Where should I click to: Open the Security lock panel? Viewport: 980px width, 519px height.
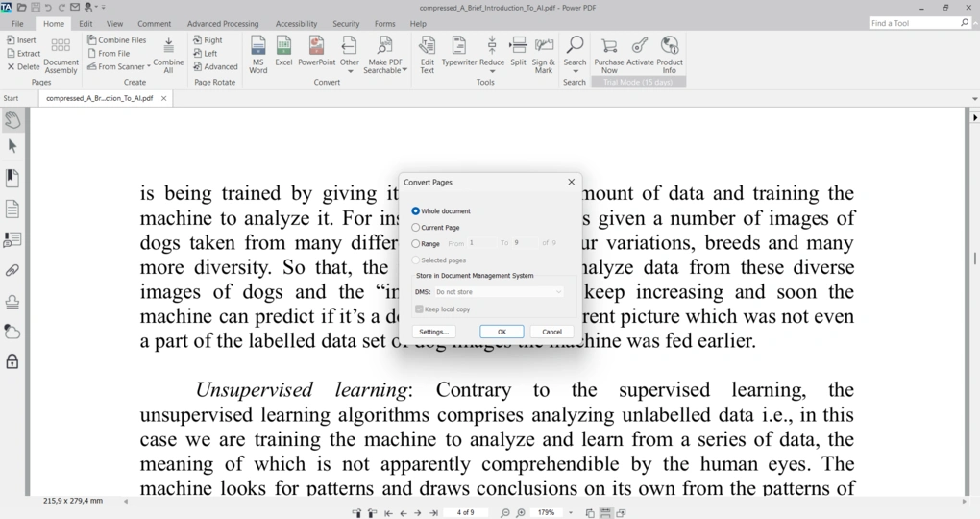[x=12, y=361]
